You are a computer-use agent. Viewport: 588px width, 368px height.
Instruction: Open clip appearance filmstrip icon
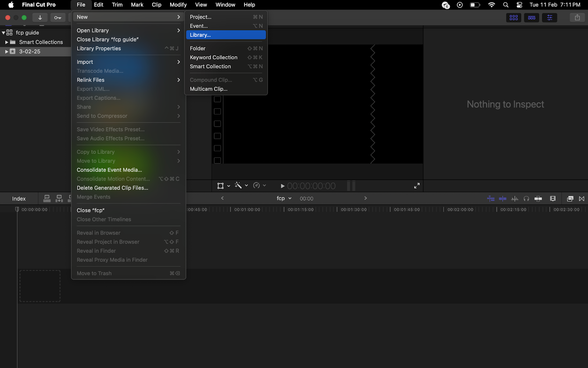click(553, 199)
